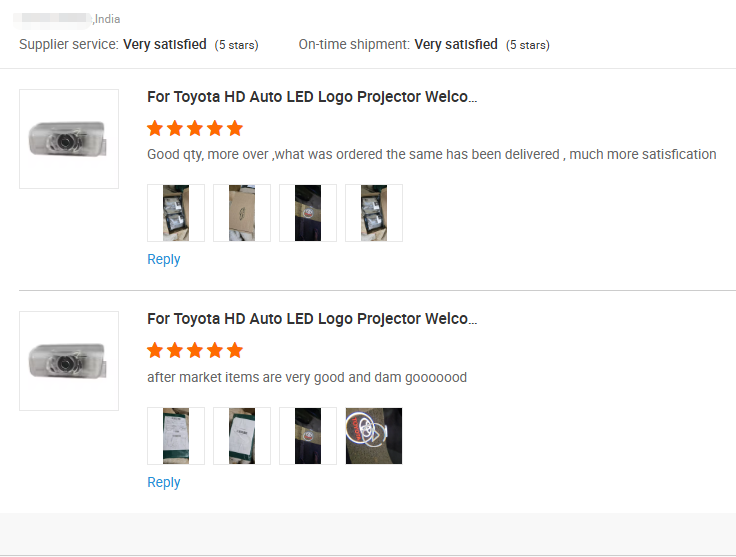This screenshot has height=557, width=736.
Task: View second package photo in second review
Action: coord(242,436)
